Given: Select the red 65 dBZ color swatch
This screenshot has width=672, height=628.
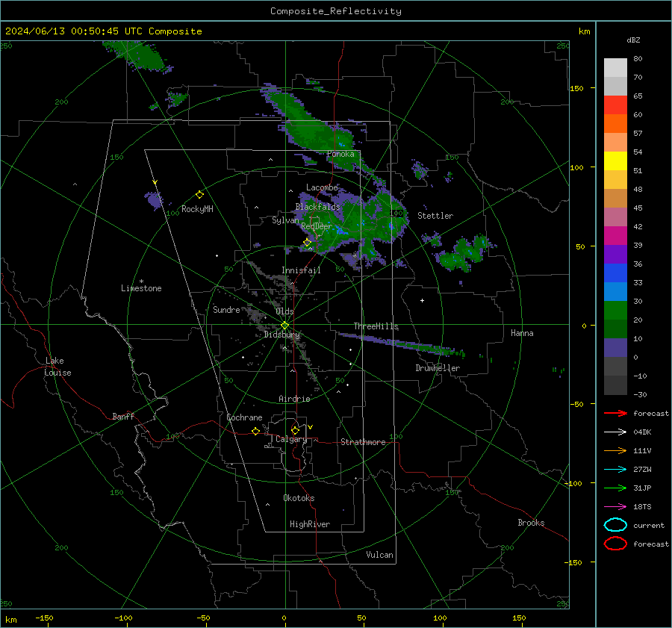Looking at the screenshot, I should [615, 105].
